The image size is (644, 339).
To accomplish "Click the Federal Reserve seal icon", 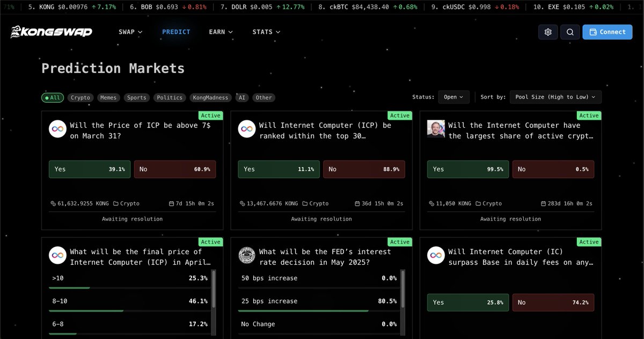I will (x=247, y=255).
